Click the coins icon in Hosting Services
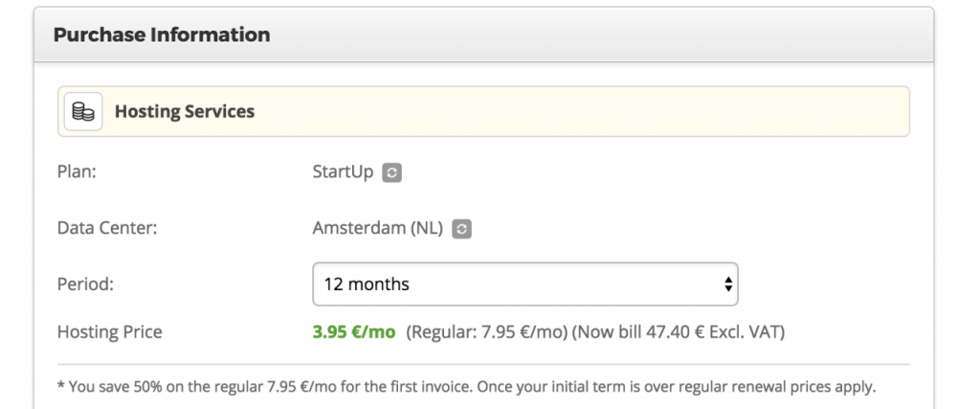Screen dimensions: 980x409 click(x=83, y=112)
